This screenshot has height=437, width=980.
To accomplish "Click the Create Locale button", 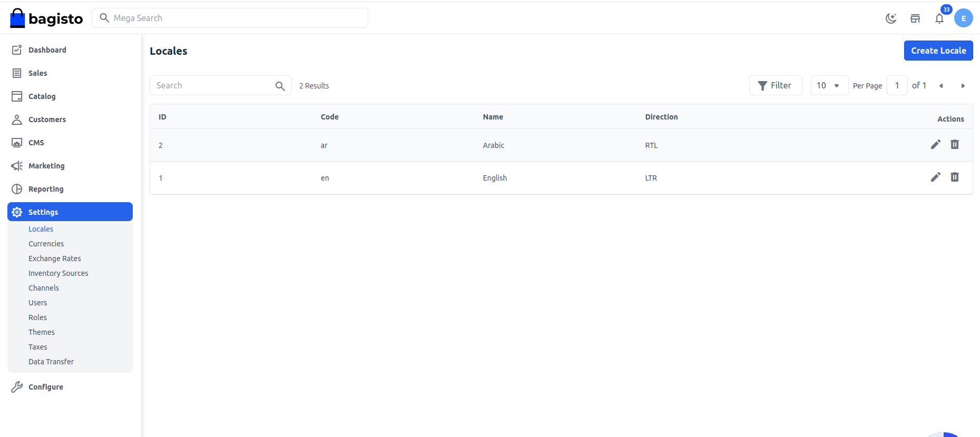I will pyautogui.click(x=938, y=51).
